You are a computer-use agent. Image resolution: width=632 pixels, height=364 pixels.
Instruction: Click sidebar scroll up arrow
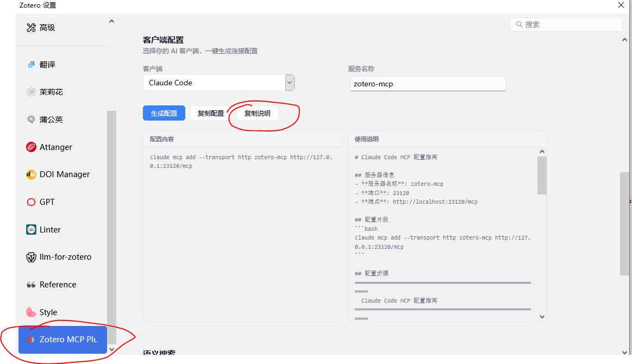111,21
